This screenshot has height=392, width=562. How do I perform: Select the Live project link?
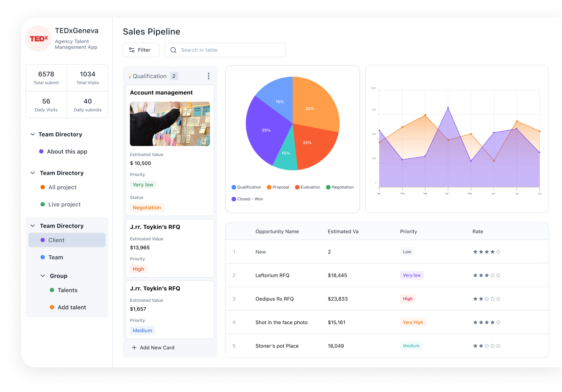pyautogui.click(x=64, y=204)
